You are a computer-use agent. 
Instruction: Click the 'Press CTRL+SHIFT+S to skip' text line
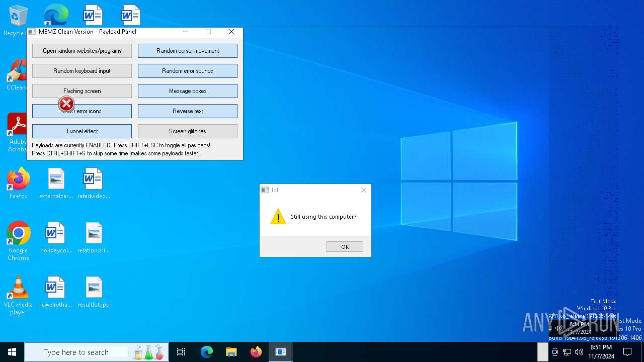pos(116,153)
